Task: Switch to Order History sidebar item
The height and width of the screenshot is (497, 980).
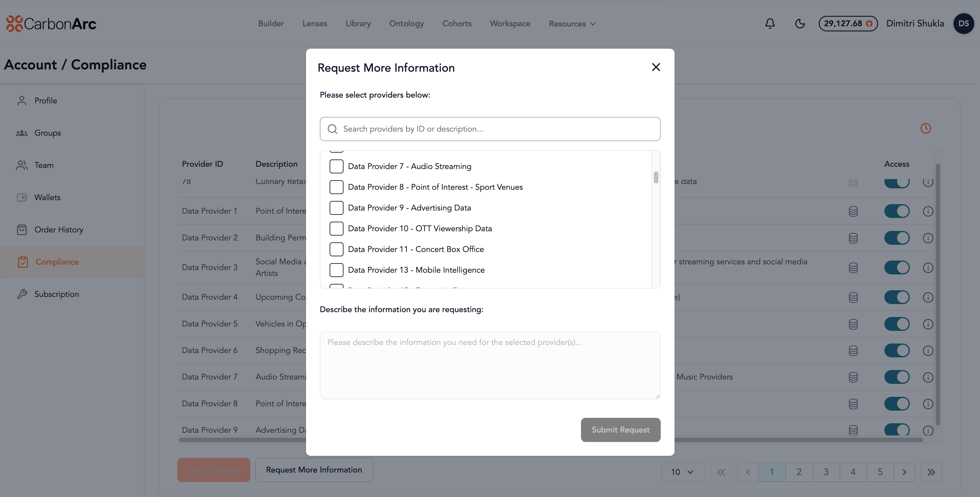Action: point(59,229)
